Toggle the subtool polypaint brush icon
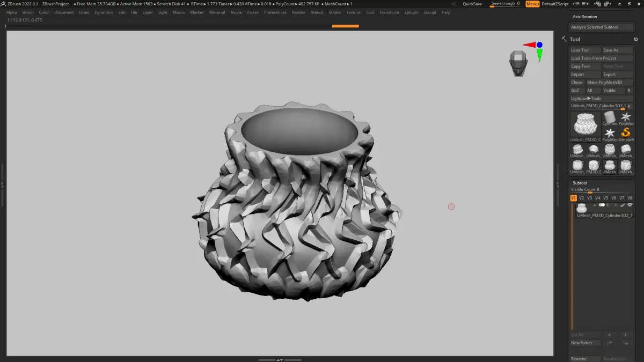 click(x=623, y=205)
